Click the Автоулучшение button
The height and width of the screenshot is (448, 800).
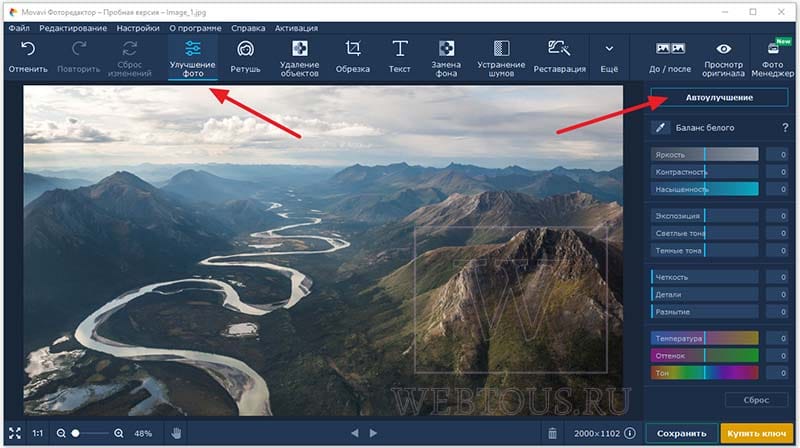[719, 97]
